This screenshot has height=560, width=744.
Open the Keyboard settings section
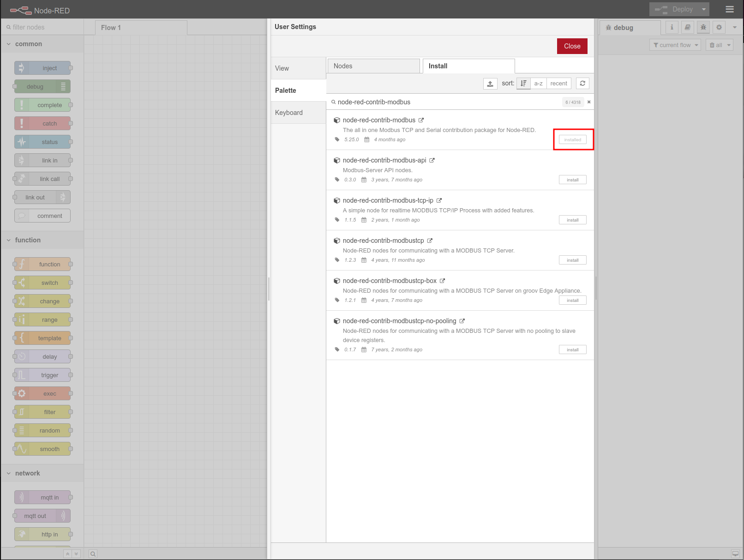click(289, 113)
